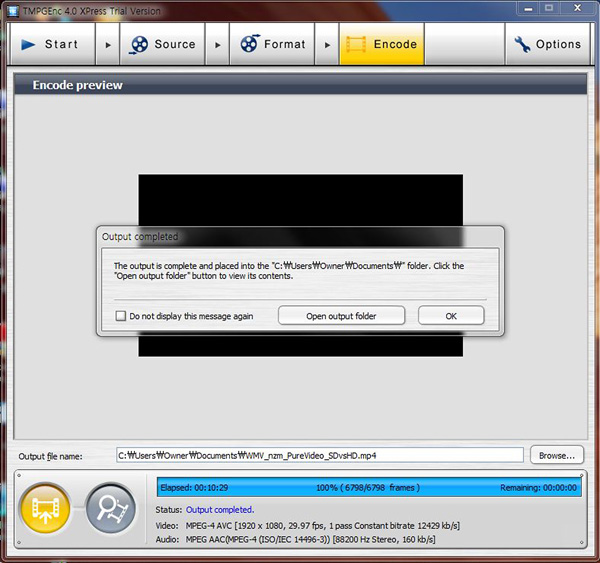The width and height of the screenshot is (600, 563).
Task: Tick 'Do not display this message again'
Action: click(121, 316)
